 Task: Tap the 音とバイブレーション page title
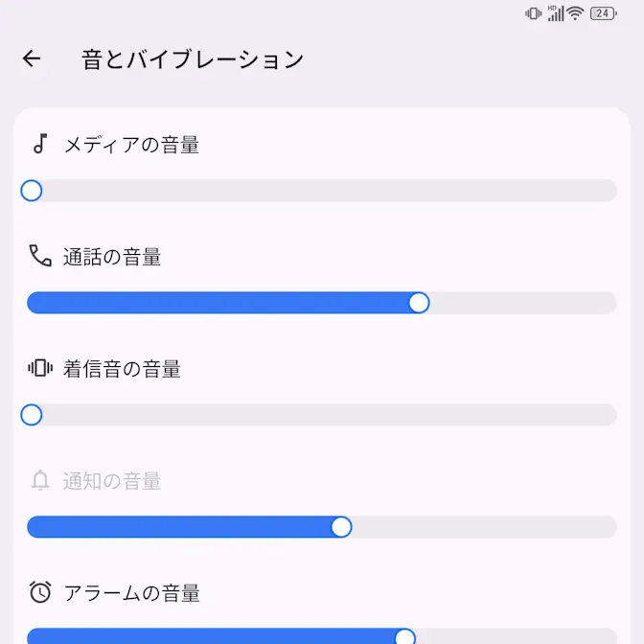pos(193,59)
